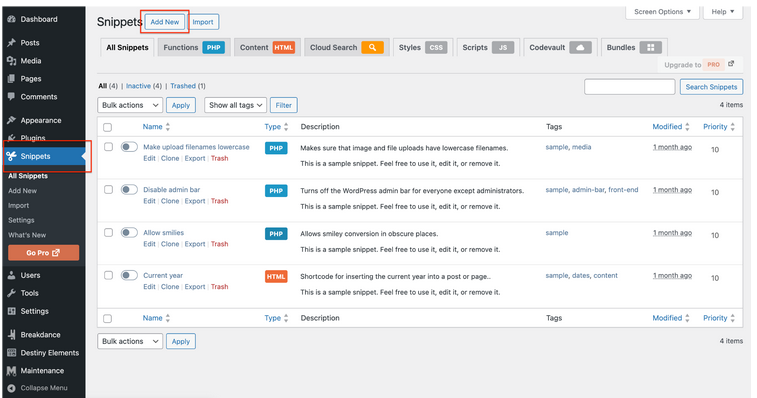Click the Posts pushpin icon

pos(12,43)
